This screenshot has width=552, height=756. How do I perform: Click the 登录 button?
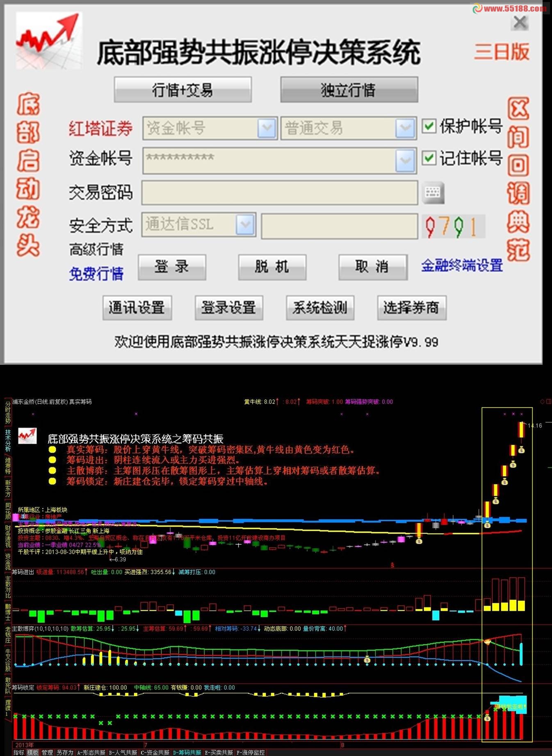(172, 267)
